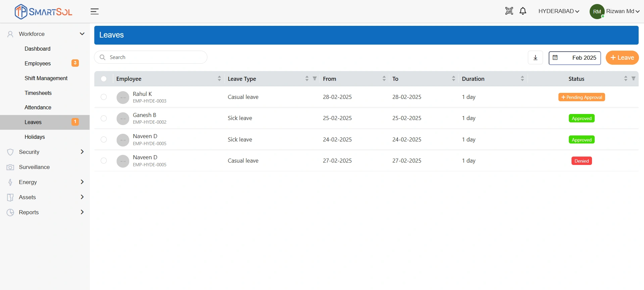
Task: Click the SmartSol logo
Action: point(43,12)
